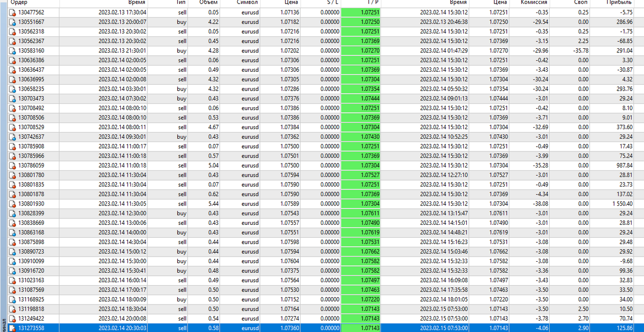This screenshot has width=644, height=332.
Task: Click the order icon beside 131198818
Action: 13,309
